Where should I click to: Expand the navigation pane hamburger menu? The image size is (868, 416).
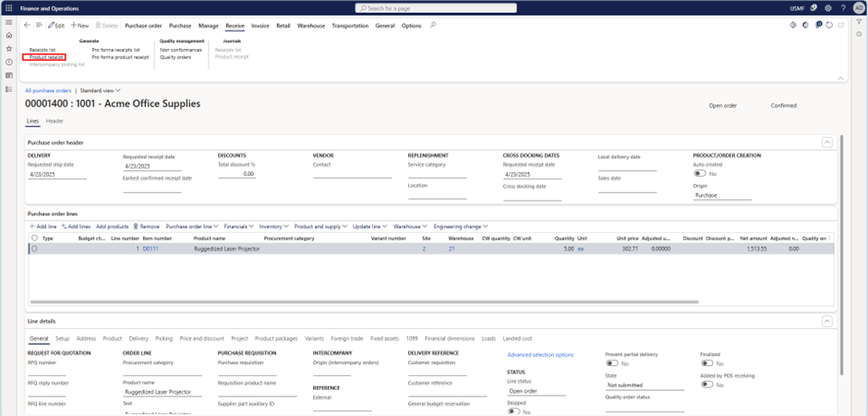8,22
